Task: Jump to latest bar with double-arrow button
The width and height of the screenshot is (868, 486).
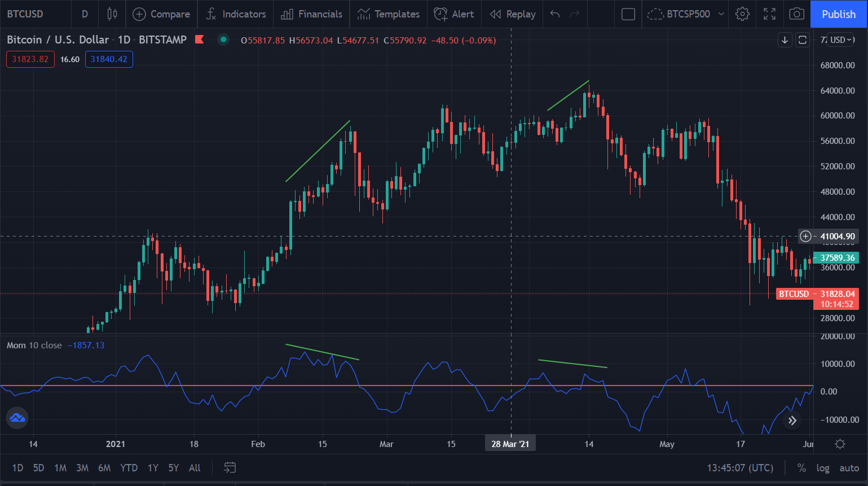Action: click(792, 420)
